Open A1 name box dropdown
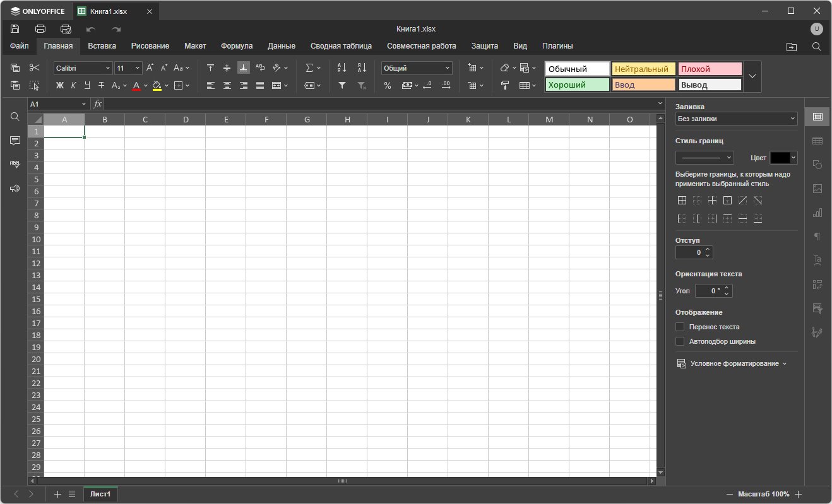This screenshot has height=504, width=832. (x=84, y=103)
